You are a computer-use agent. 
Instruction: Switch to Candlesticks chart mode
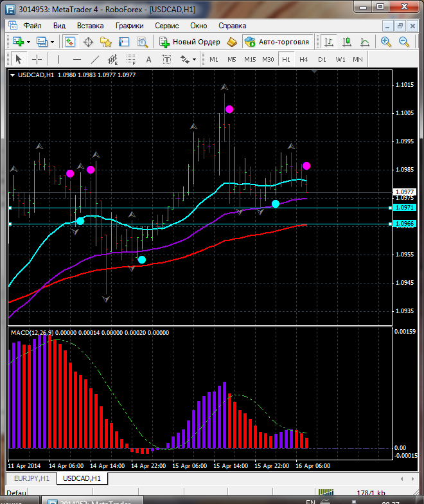point(347,42)
